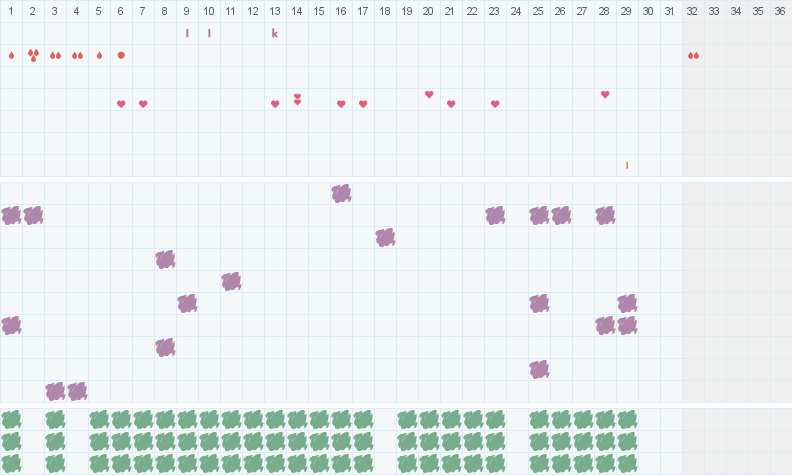This screenshot has height=475, width=792.
Task: Click the heart icon on day 7
Action: click(x=143, y=104)
